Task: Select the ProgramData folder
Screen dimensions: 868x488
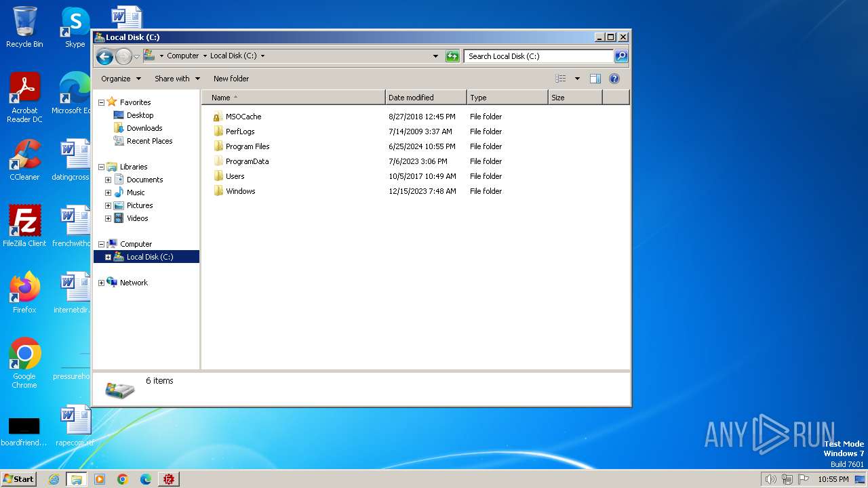Action: pos(247,161)
